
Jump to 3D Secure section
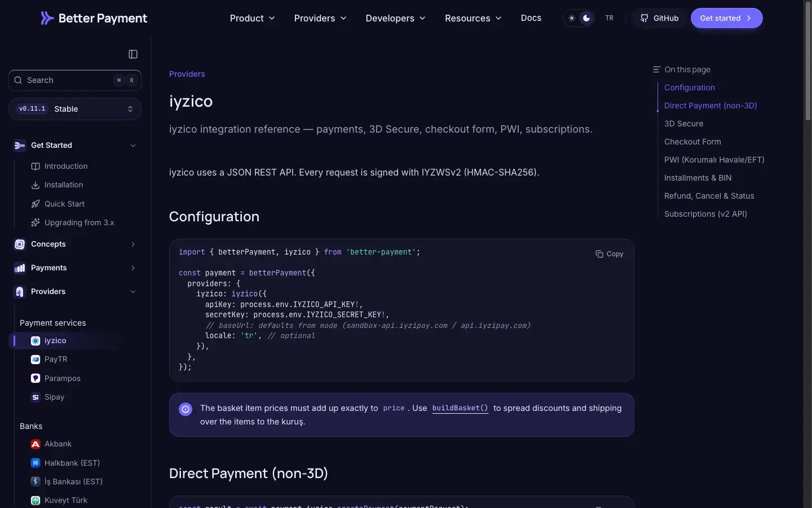coord(683,124)
